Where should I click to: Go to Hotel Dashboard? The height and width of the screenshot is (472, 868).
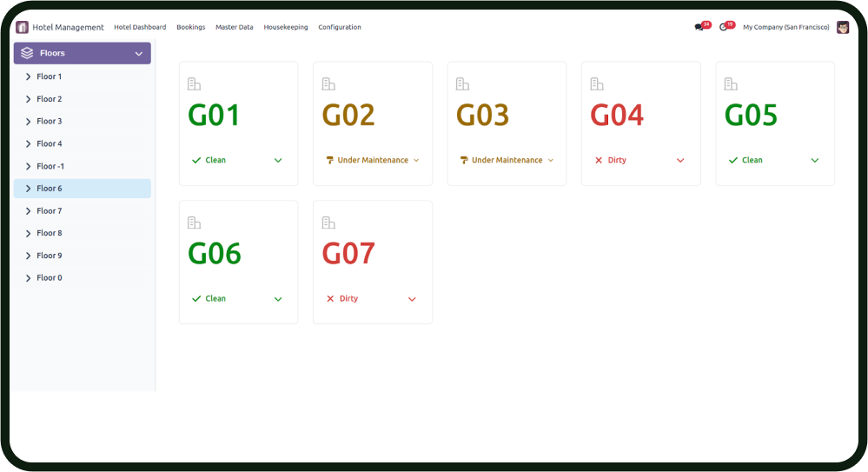point(140,27)
